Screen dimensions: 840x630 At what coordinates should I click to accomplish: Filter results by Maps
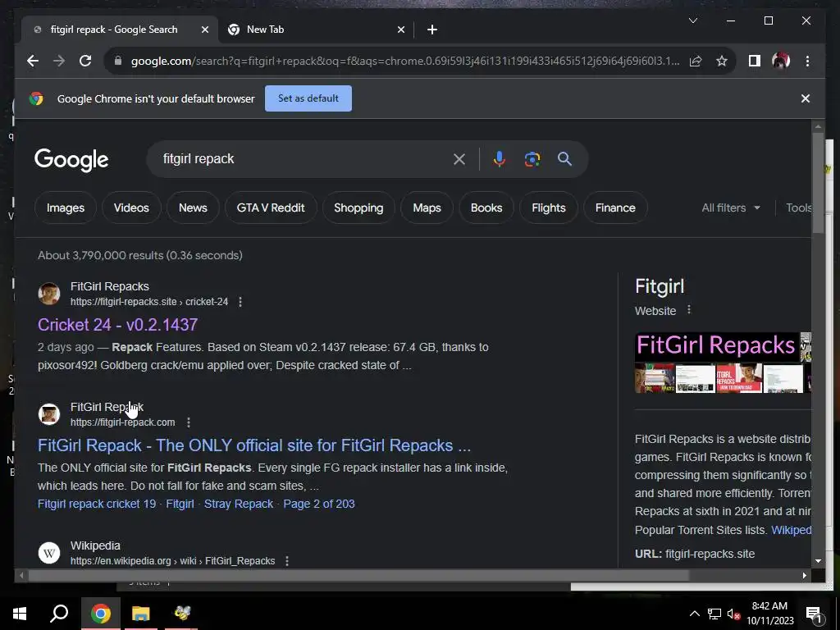point(427,208)
